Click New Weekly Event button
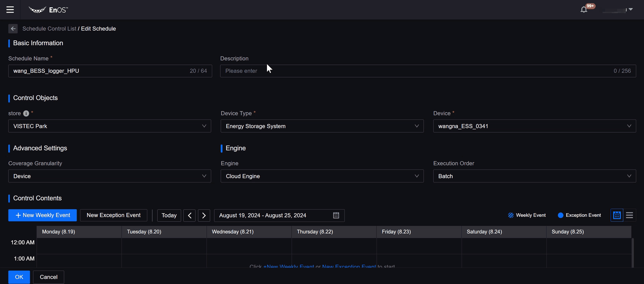 [43, 215]
